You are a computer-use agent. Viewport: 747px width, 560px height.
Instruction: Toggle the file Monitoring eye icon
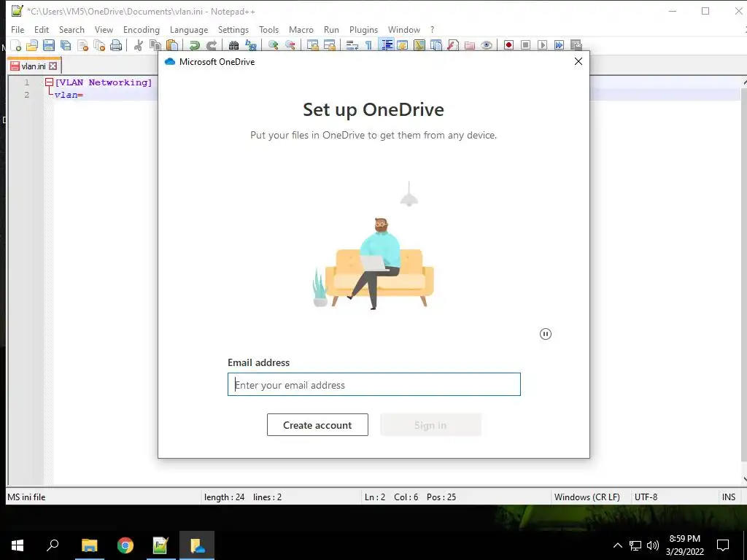(486, 45)
